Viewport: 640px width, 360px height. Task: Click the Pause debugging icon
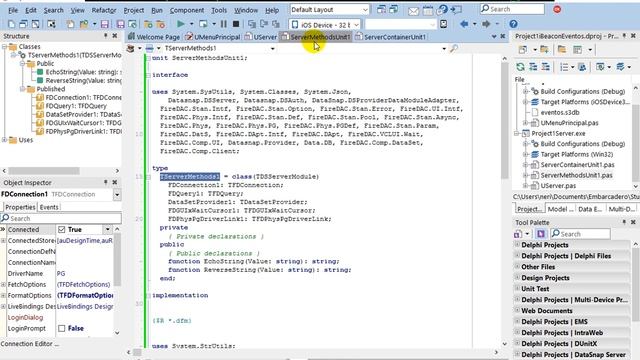pyautogui.click(x=224, y=24)
